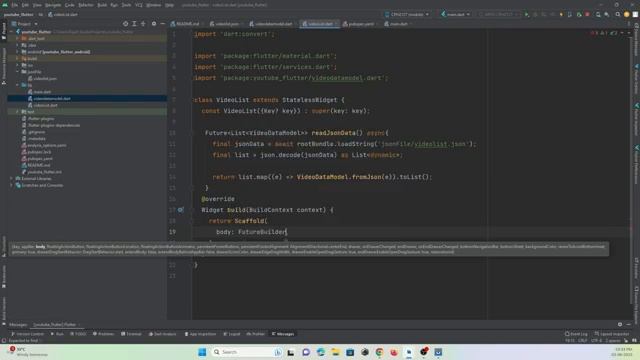Open the Navigate menu
The width and height of the screenshot is (640, 360).
pyautogui.click(x=53, y=5)
